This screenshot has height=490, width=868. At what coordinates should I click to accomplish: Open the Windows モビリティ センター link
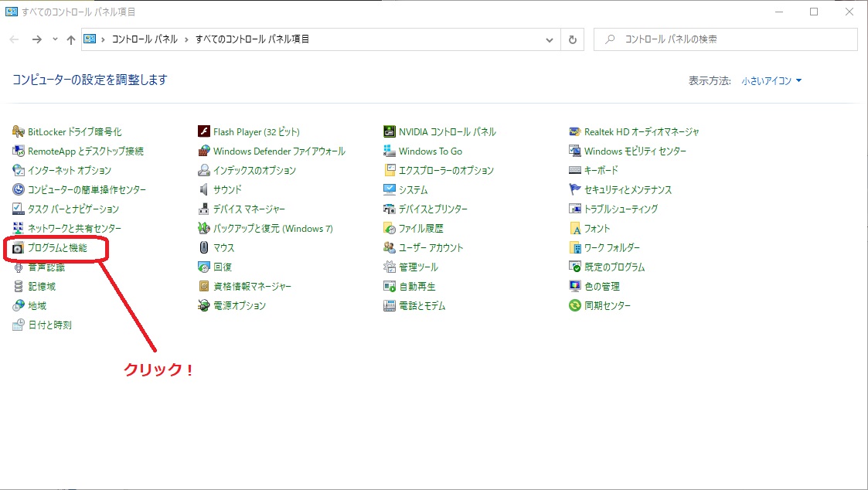click(635, 151)
